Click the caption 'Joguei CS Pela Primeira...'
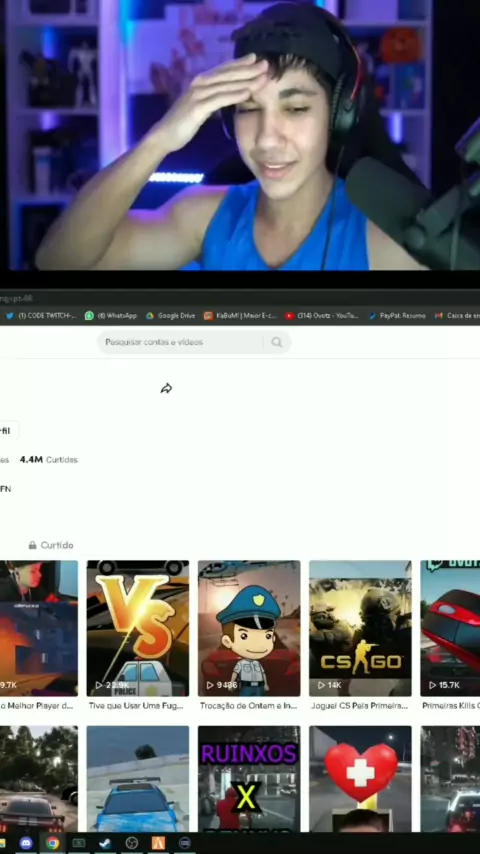Image resolution: width=480 pixels, height=854 pixels. point(360,705)
